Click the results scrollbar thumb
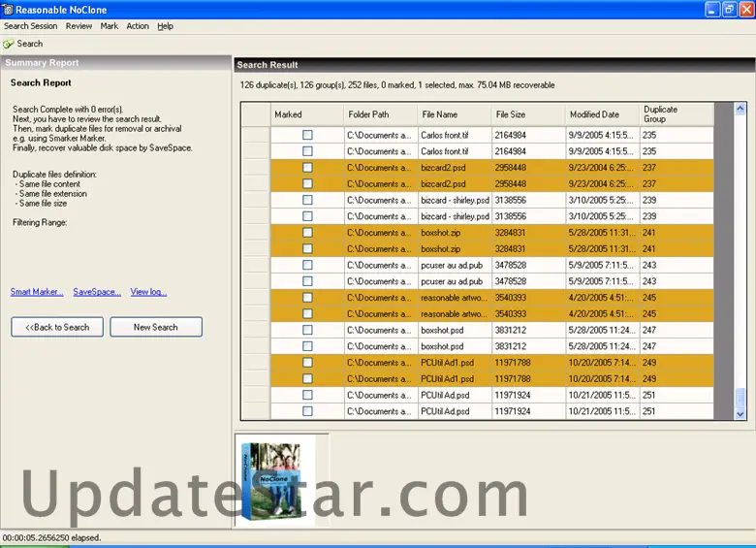This screenshot has height=548, width=756. point(740,398)
